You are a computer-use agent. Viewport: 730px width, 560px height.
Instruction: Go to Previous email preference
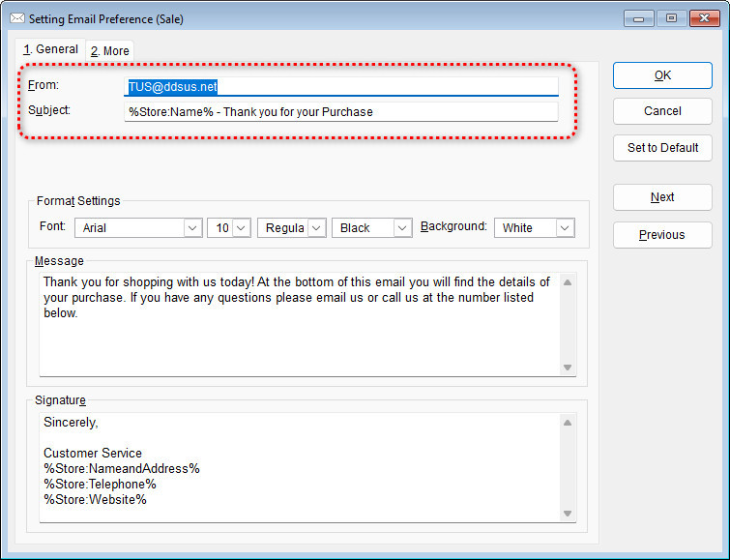[x=662, y=235]
